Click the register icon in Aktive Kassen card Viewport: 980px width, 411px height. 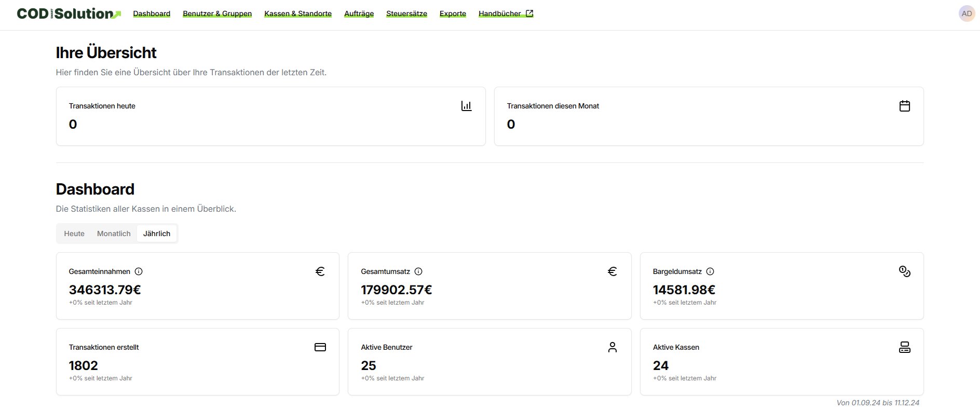(x=904, y=347)
